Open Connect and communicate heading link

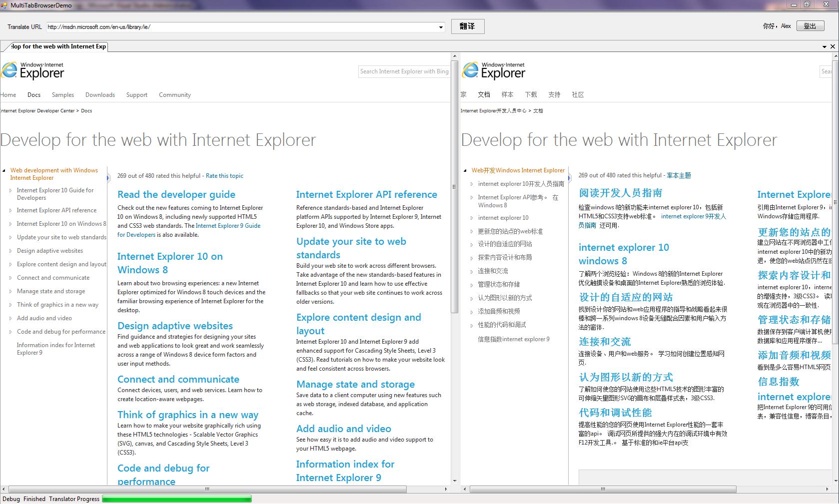[x=178, y=379]
